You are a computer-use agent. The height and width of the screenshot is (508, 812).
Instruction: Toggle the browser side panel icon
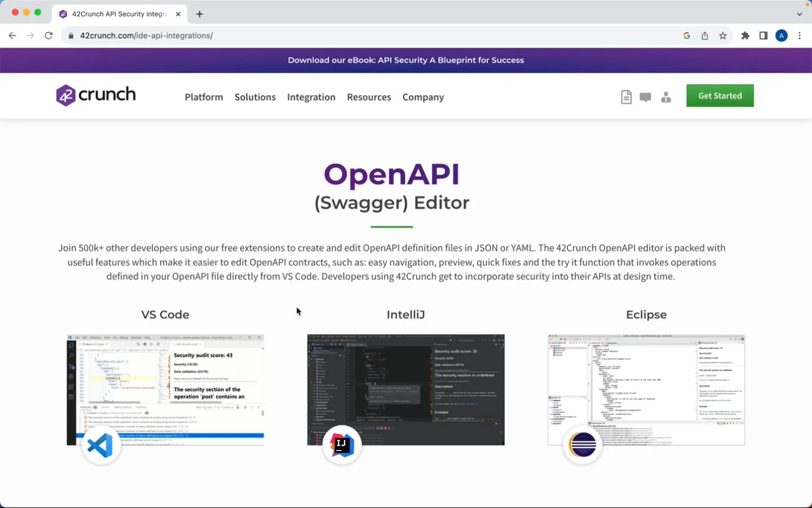764,36
